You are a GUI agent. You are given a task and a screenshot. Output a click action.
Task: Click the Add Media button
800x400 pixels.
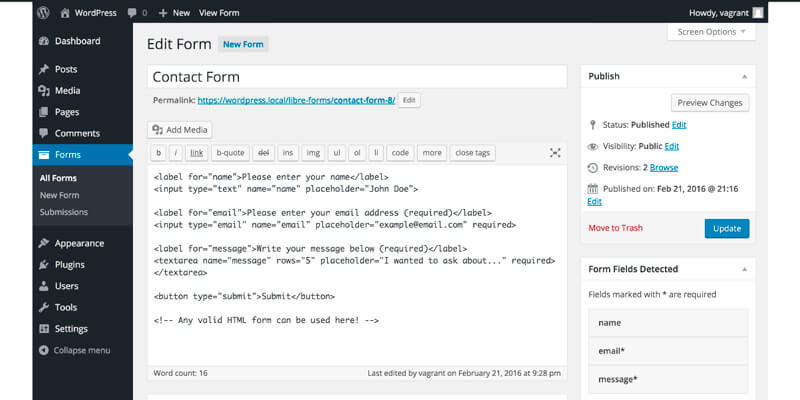coord(180,130)
